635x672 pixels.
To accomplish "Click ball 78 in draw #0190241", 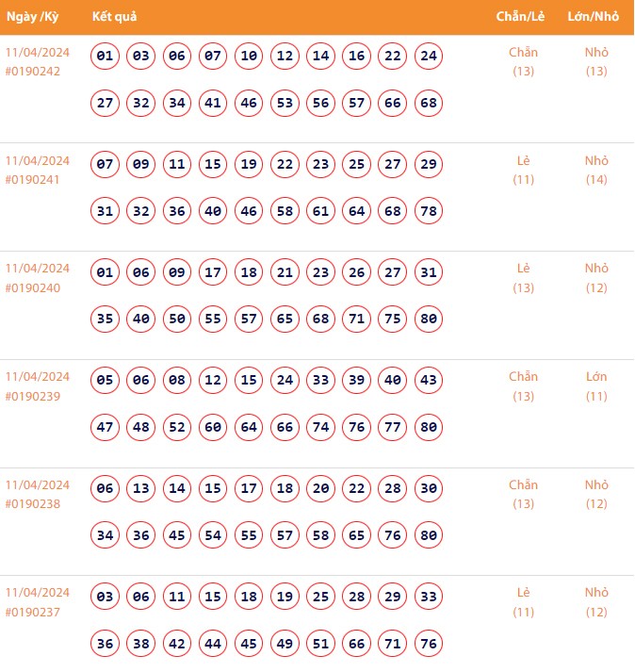I will 429,211.
